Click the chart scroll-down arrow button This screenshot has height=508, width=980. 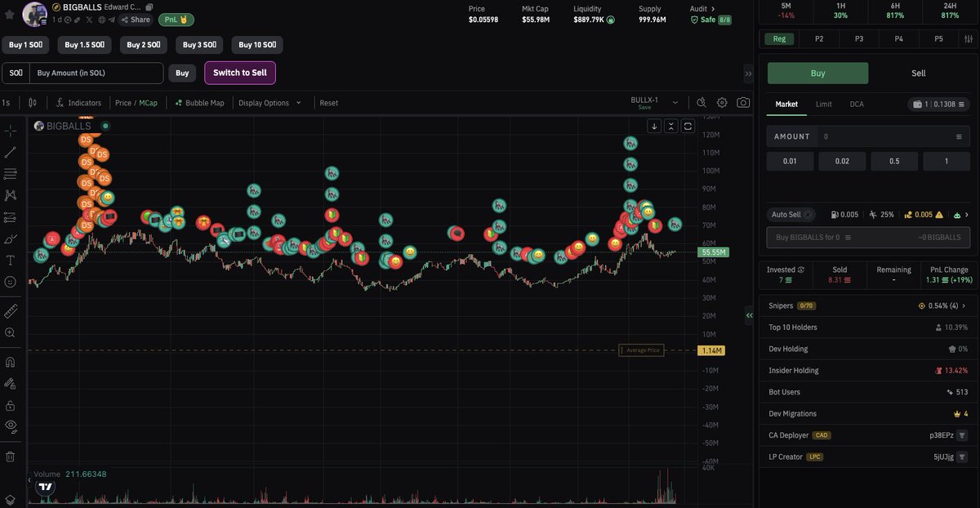point(654,126)
